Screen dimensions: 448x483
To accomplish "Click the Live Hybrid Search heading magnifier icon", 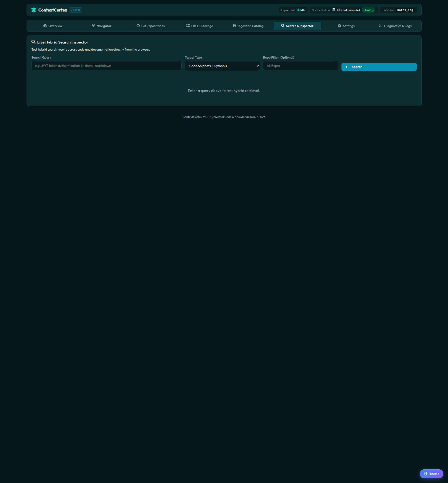I will pyautogui.click(x=33, y=42).
